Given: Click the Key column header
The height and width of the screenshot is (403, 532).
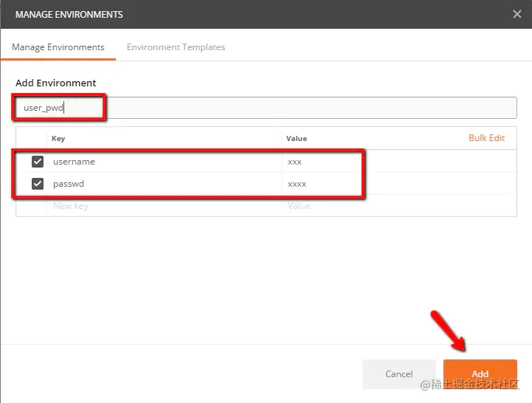Looking at the screenshot, I should 58,138.
